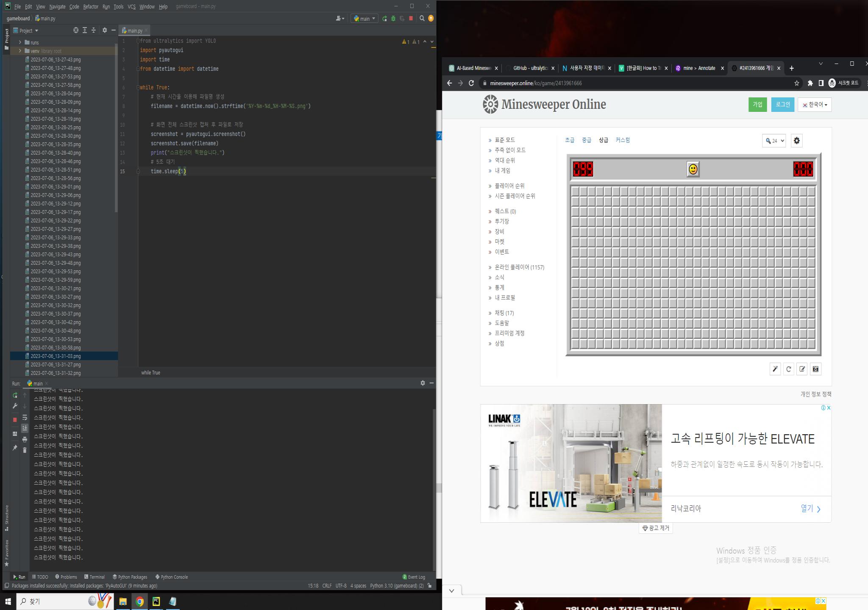Screen dimensions: 868x610
Task: Toggle soft-wrap icon in Run console
Action: (x=25, y=418)
